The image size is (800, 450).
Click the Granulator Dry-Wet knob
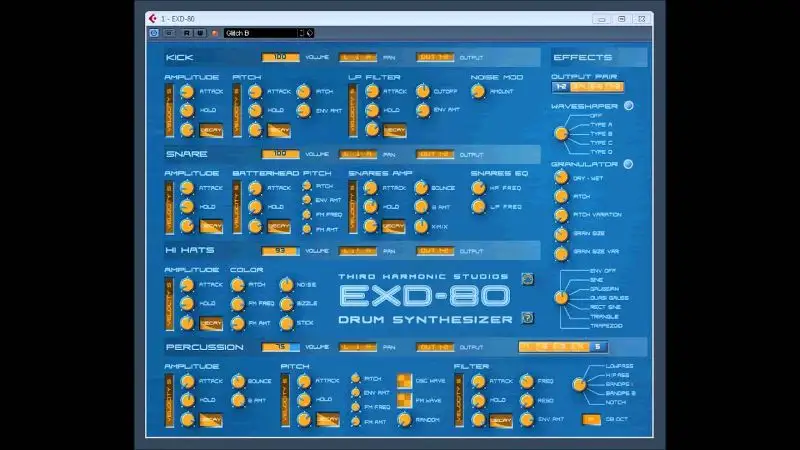point(562,179)
